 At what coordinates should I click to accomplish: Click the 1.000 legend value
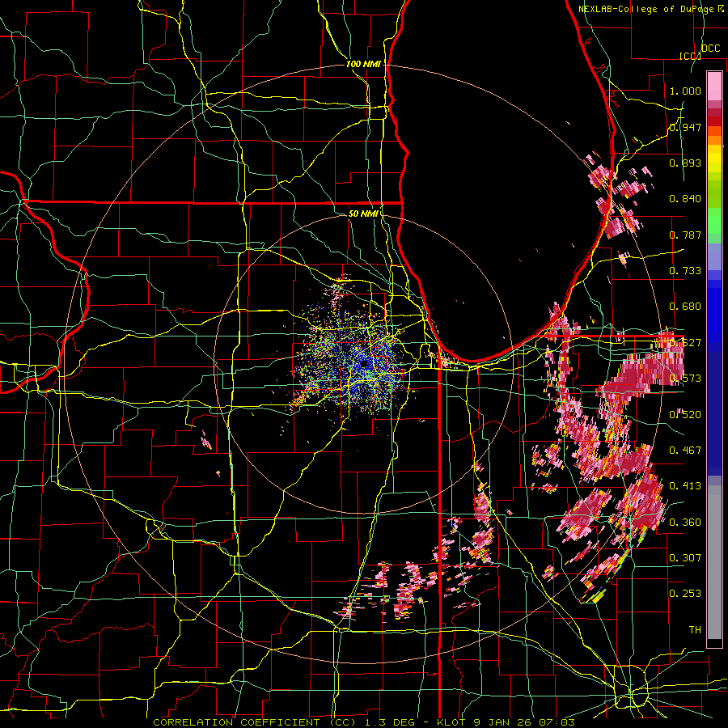[685, 91]
